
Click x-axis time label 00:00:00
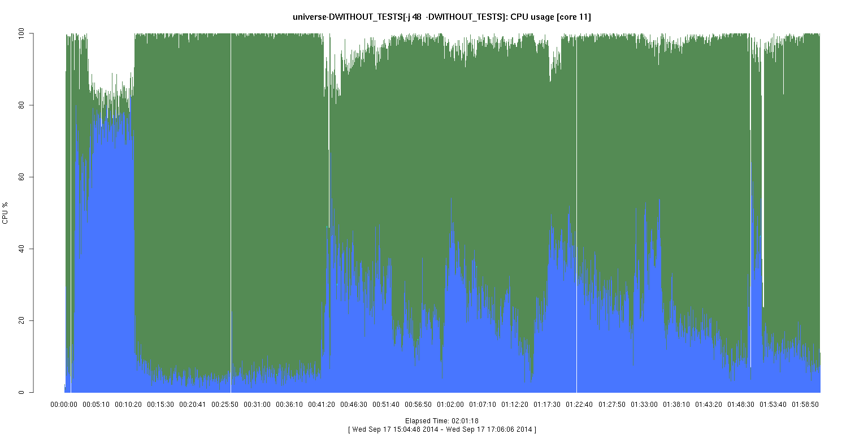click(x=64, y=405)
